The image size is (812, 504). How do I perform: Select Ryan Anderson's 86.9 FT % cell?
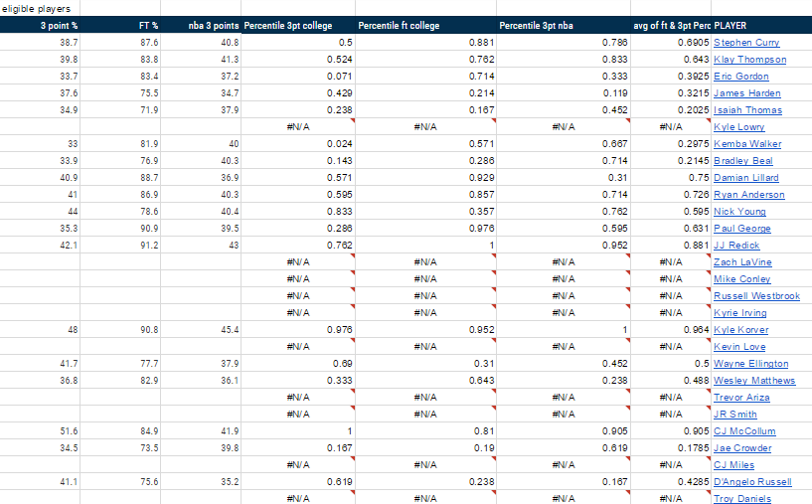tap(120, 195)
